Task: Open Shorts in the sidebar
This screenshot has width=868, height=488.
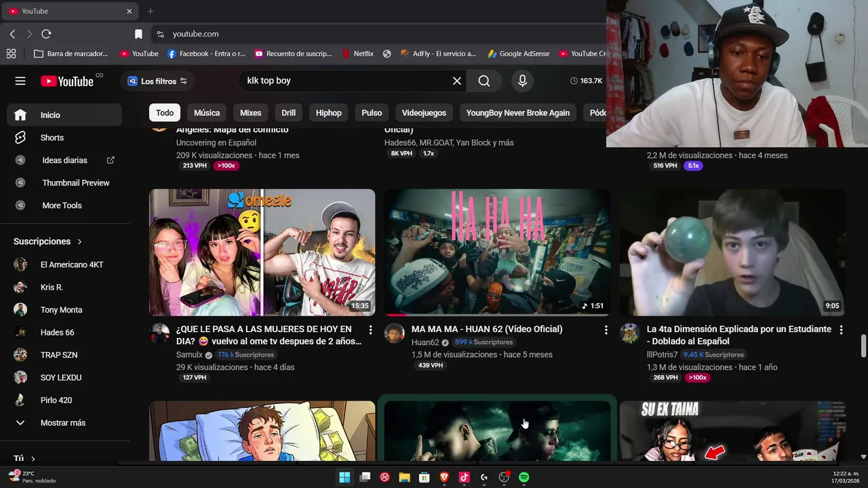Action: tap(64, 138)
